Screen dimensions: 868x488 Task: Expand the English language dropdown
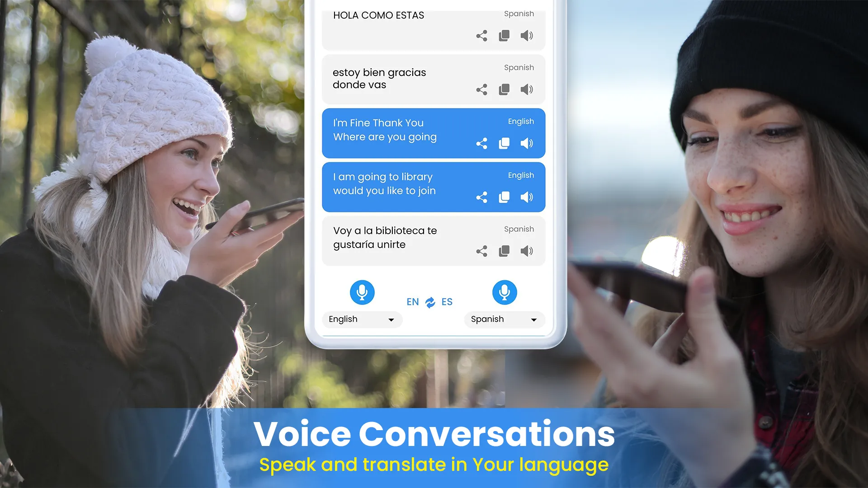391,319
